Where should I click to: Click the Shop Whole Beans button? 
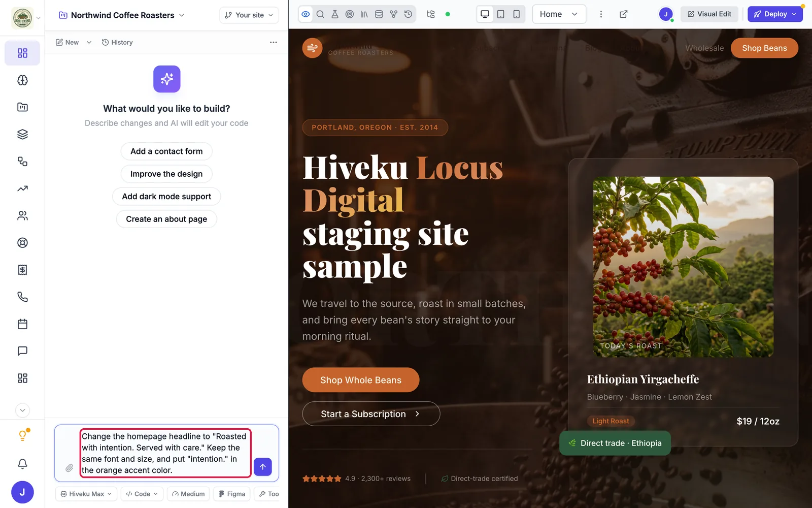361,380
